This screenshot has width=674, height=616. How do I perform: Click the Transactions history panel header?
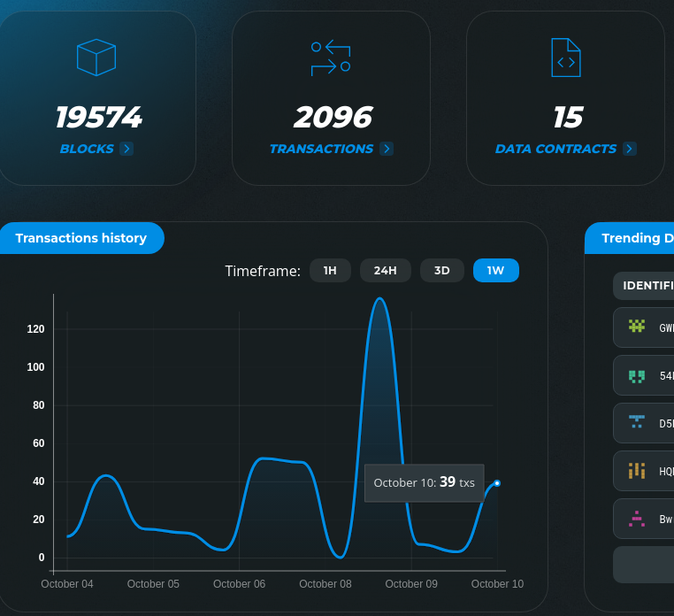pyautogui.click(x=80, y=238)
